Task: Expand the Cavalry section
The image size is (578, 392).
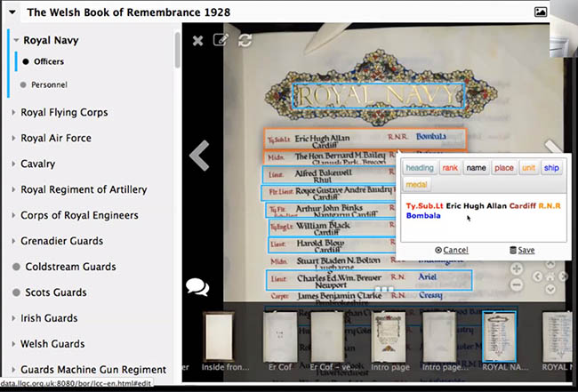Action: pyautogui.click(x=13, y=164)
